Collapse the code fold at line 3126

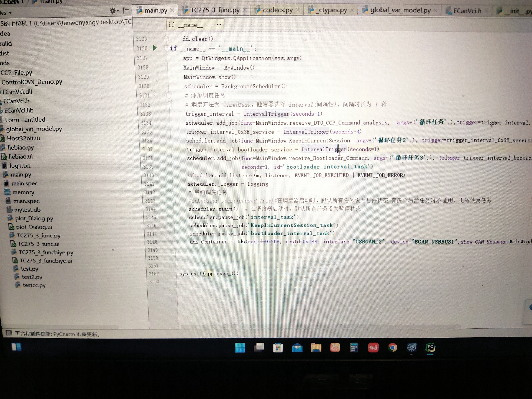click(166, 48)
